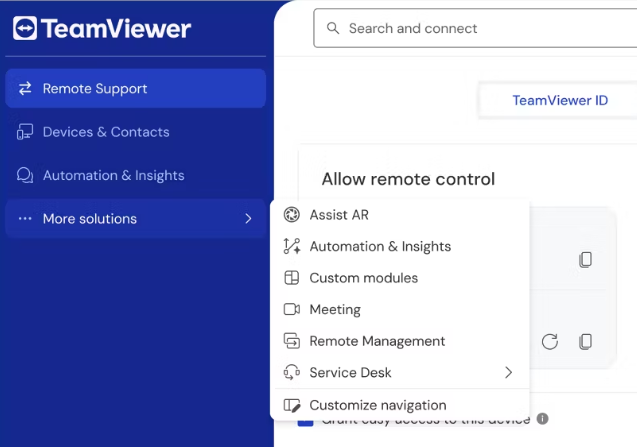Click the Remote Management icon
This screenshot has width=637, height=447.
291,341
